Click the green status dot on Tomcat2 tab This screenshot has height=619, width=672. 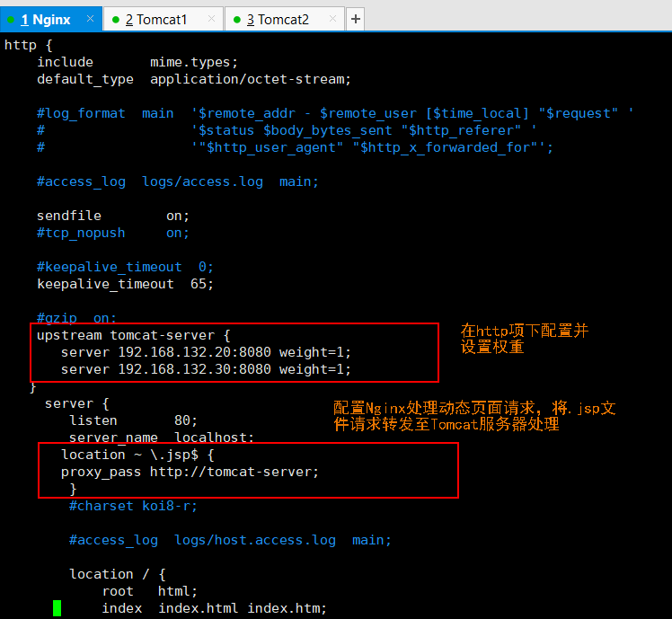pyautogui.click(x=237, y=20)
